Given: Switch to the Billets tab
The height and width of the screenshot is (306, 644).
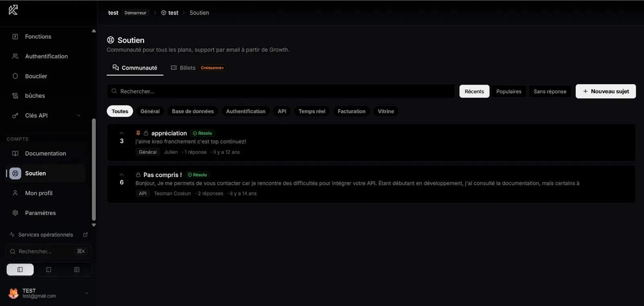Looking at the screenshot, I should pyautogui.click(x=198, y=68).
